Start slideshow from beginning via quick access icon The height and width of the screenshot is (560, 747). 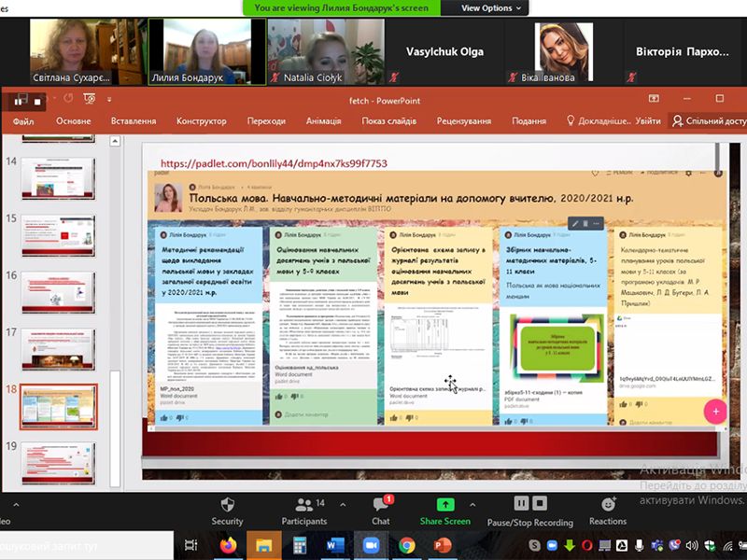(89, 99)
